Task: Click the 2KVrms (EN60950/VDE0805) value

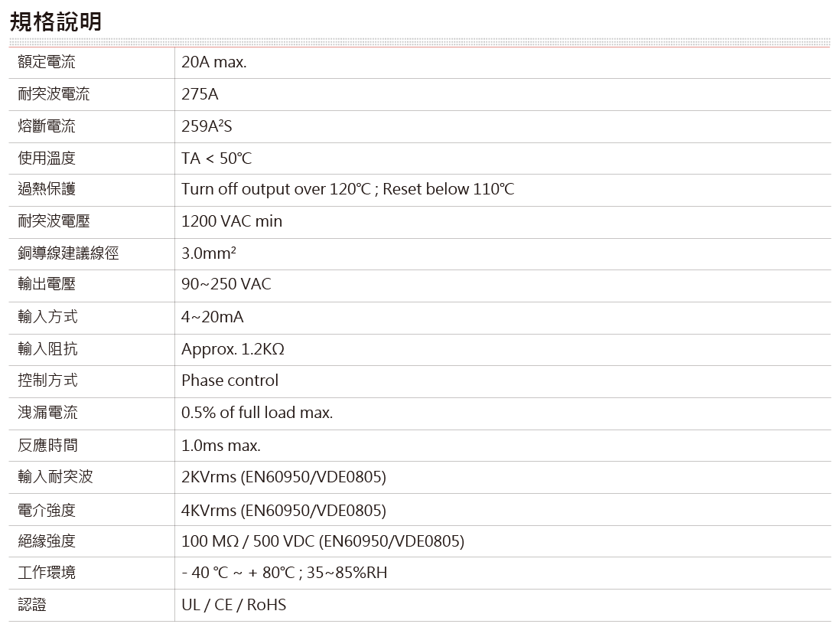Action: [283, 478]
